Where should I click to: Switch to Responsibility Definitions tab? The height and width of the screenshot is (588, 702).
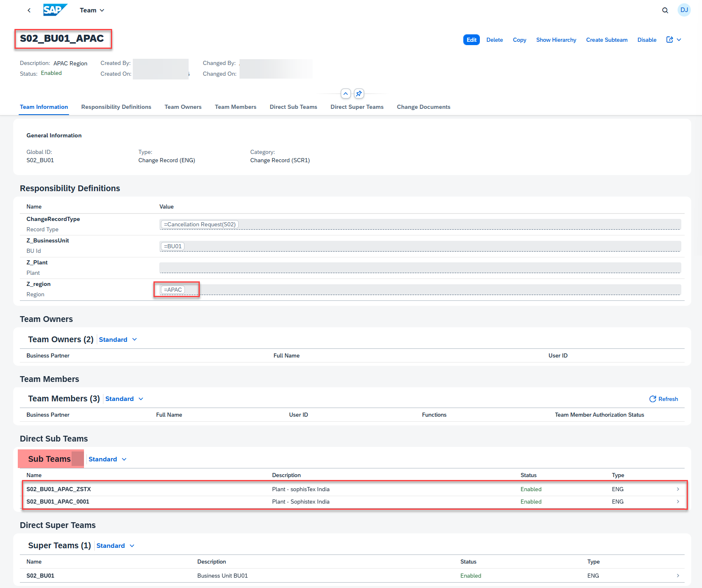[116, 107]
